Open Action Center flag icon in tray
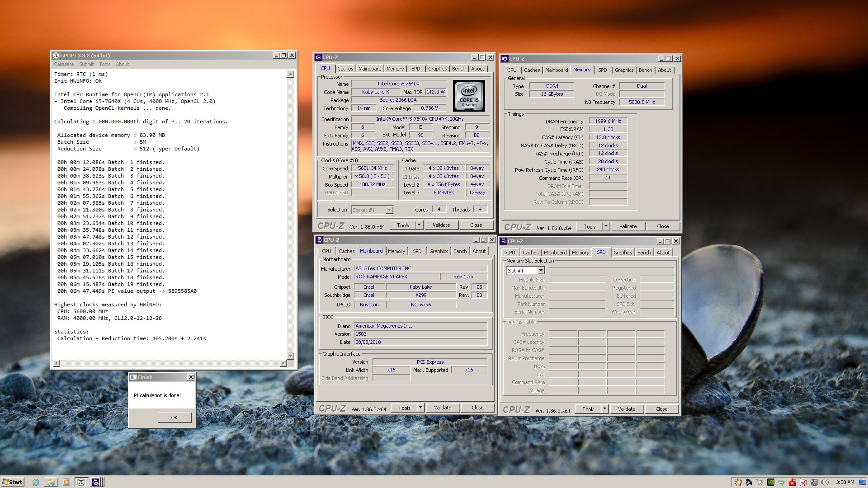 point(803,482)
